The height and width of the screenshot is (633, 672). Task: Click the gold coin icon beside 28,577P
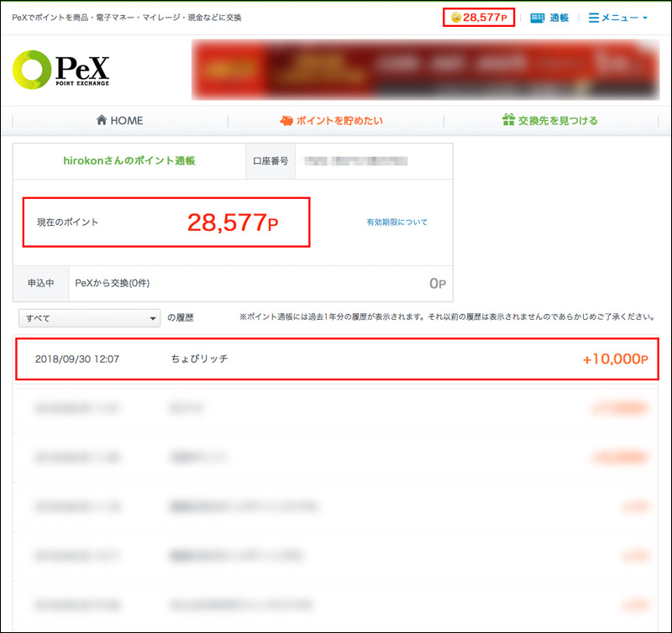455,18
